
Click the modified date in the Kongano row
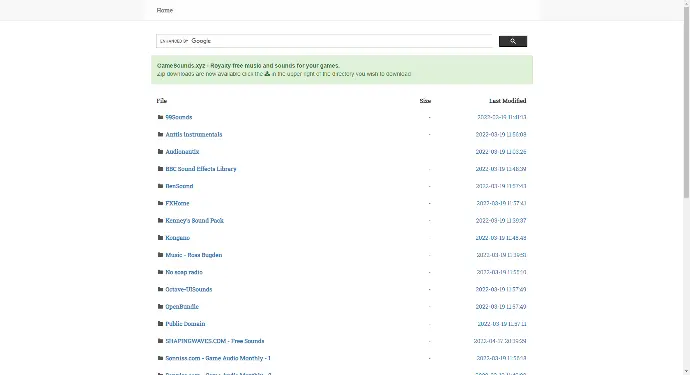tap(501, 238)
